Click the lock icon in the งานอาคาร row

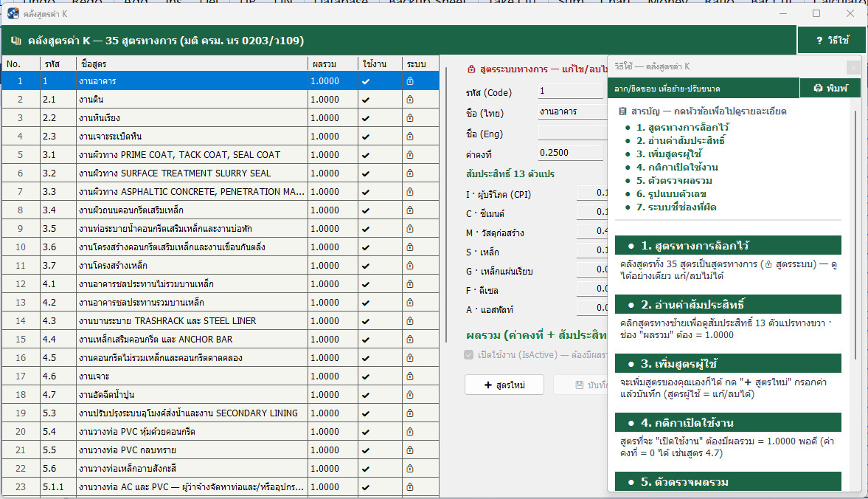[410, 81]
